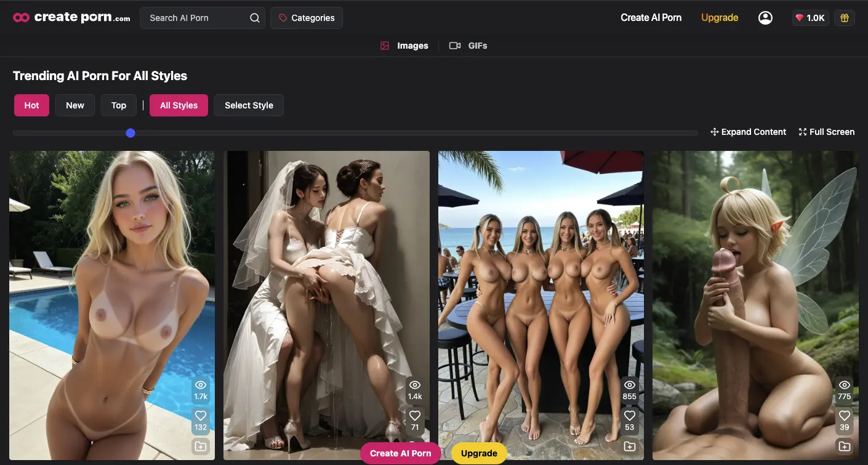868x465 pixels.
Task: Expand the All Styles filter
Action: [179, 105]
